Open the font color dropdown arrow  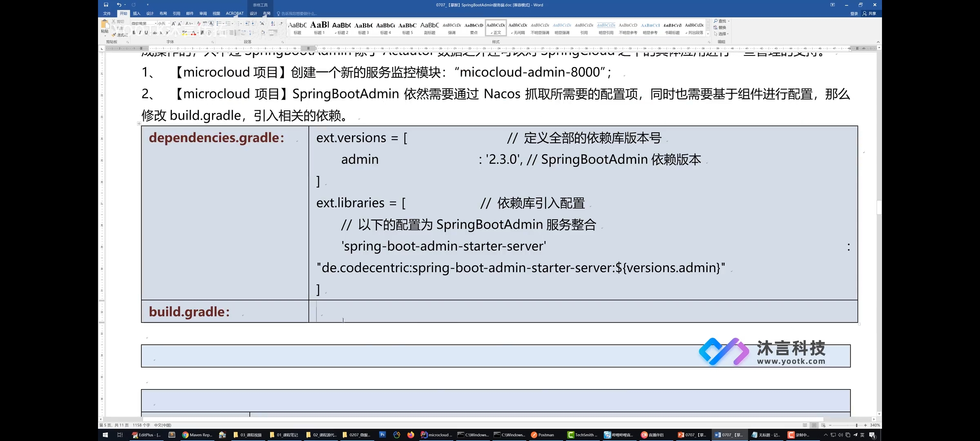(198, 33)
